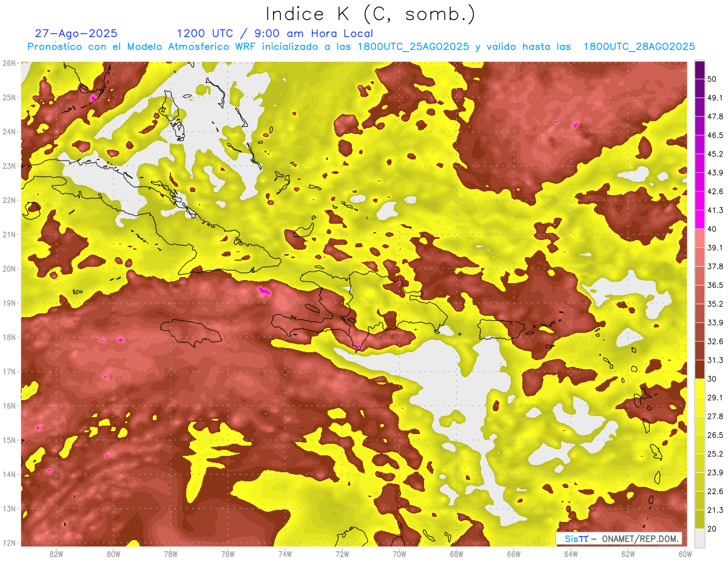Viewport: 728px width, 562px height.
Task: Click the colorbar value 39.1
Action: (x=715, y=248)
